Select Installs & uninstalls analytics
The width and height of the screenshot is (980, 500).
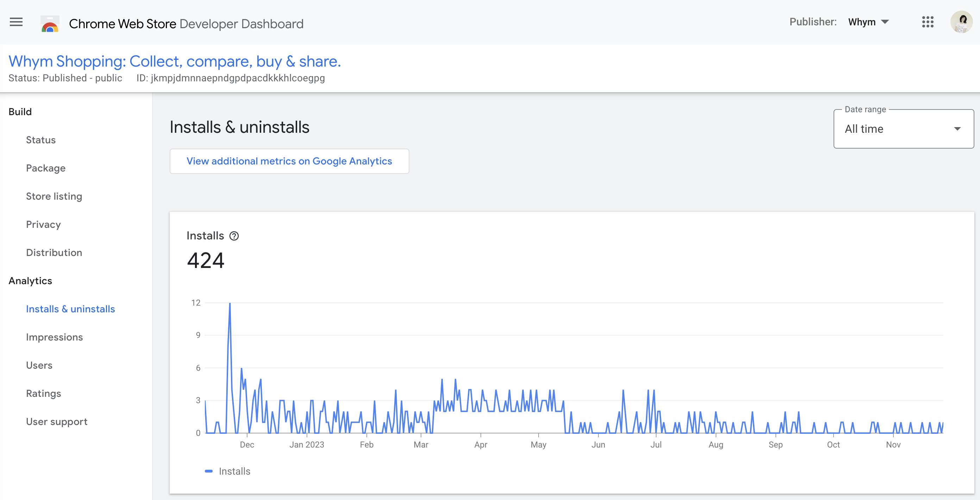pyautogui.click(x=70, y=309)
